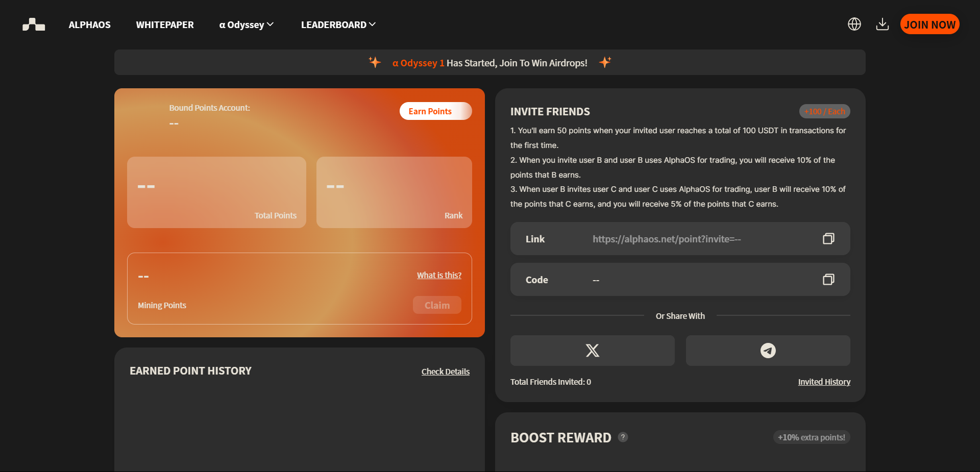The image size is (980, 472).
Task: Expand the α Odyssey dropdown menu
Action: (x=247, y=24)
